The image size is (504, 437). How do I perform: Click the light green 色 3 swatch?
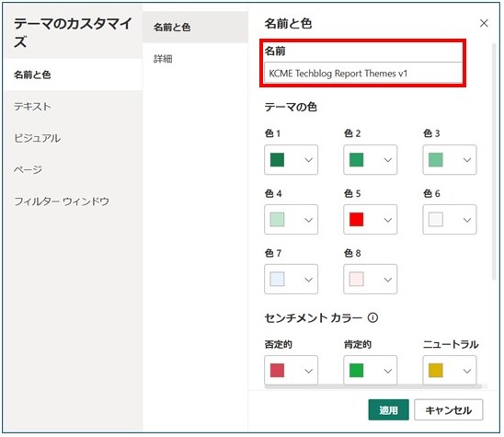(x=436, y=160)
